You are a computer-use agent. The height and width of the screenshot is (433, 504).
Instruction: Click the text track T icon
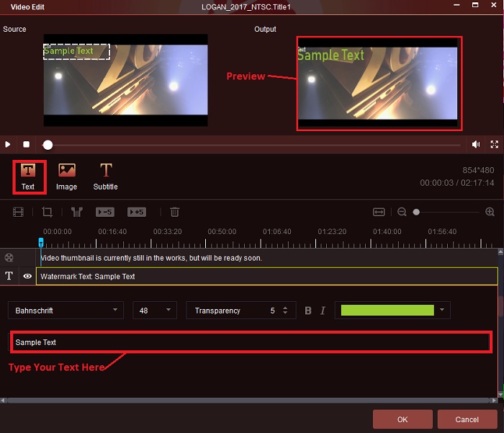[x=9, y=276]
